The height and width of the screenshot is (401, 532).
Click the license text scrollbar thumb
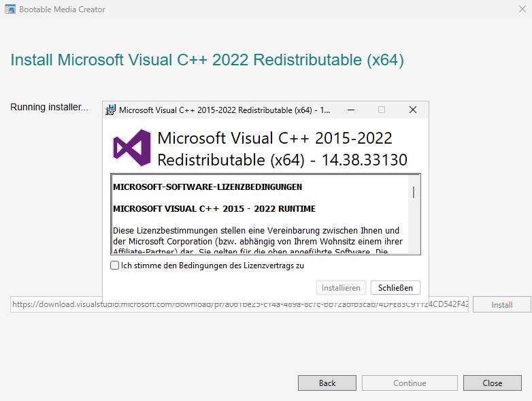pos(414,192)
